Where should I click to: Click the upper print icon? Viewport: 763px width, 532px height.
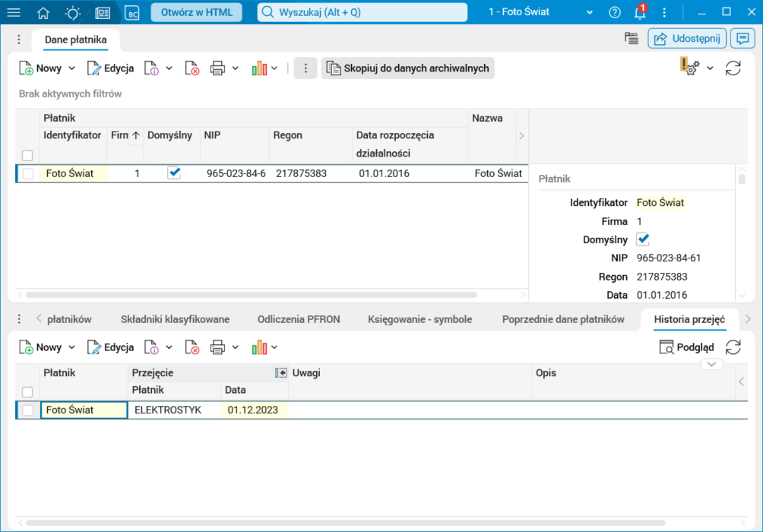pos(217,68)
